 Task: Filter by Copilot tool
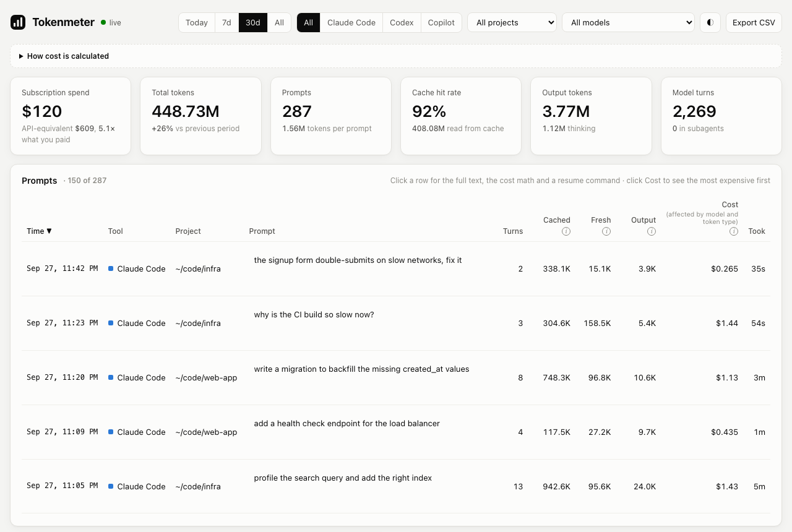(441, 22)
